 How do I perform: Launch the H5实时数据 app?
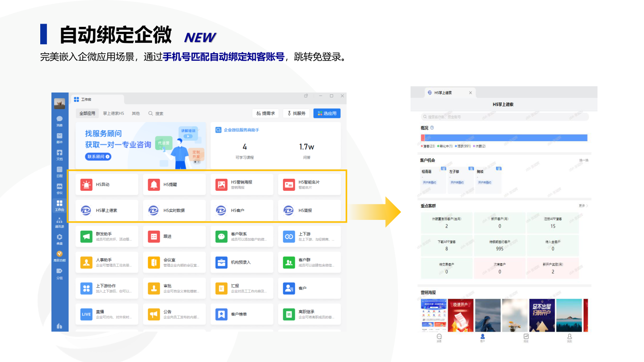pyautogui.click(x=174, y=210)
